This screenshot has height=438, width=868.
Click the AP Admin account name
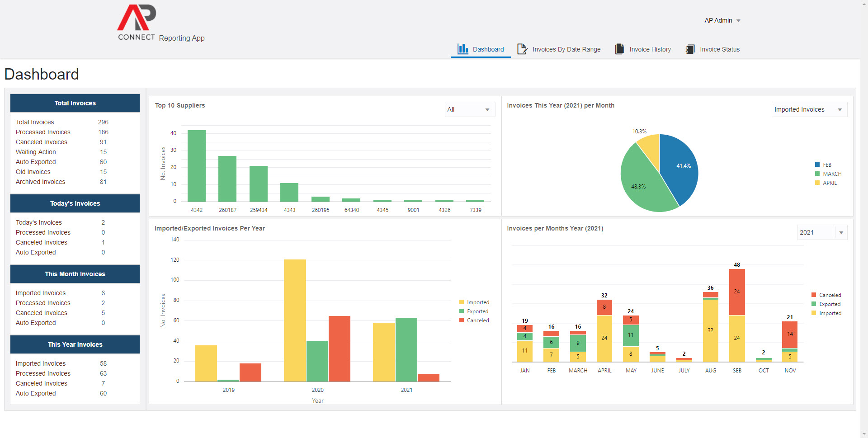[x=717, y=20]
